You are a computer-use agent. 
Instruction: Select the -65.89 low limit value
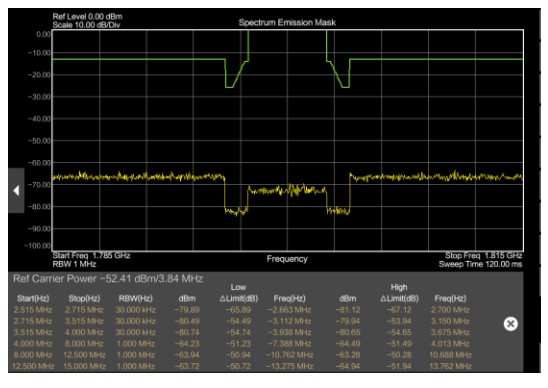click(238, 310)
